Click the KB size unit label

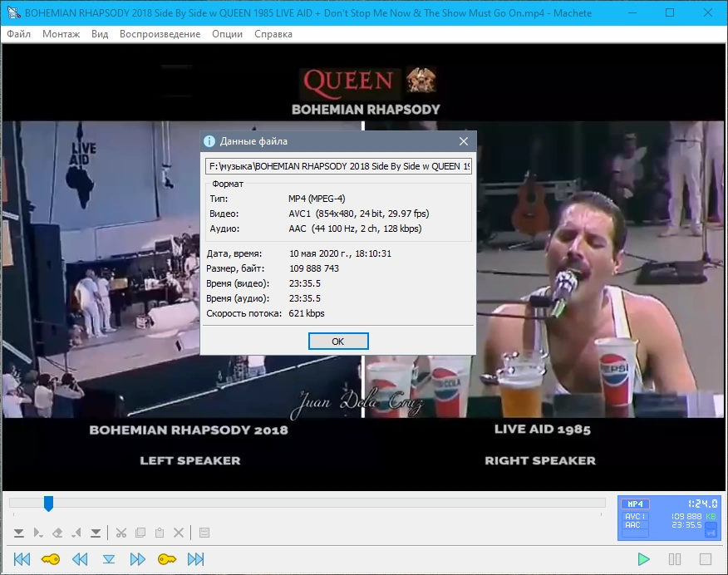tap(711, 517)
